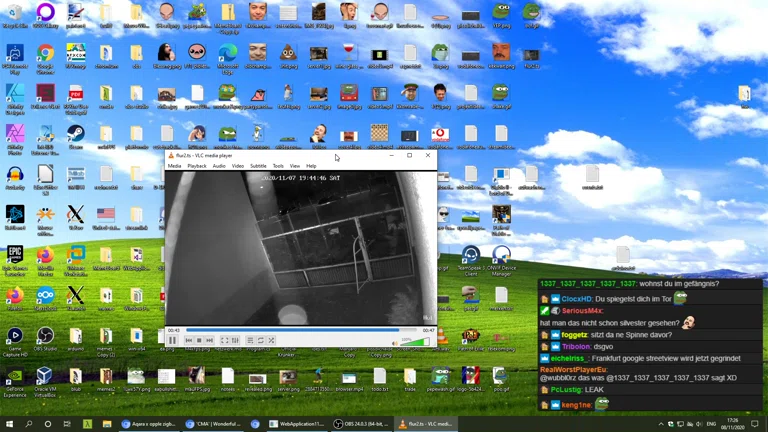768x432 pixels.
Task: Open the taskbar clock showing 17:26
Action: [x=733, y=424]
